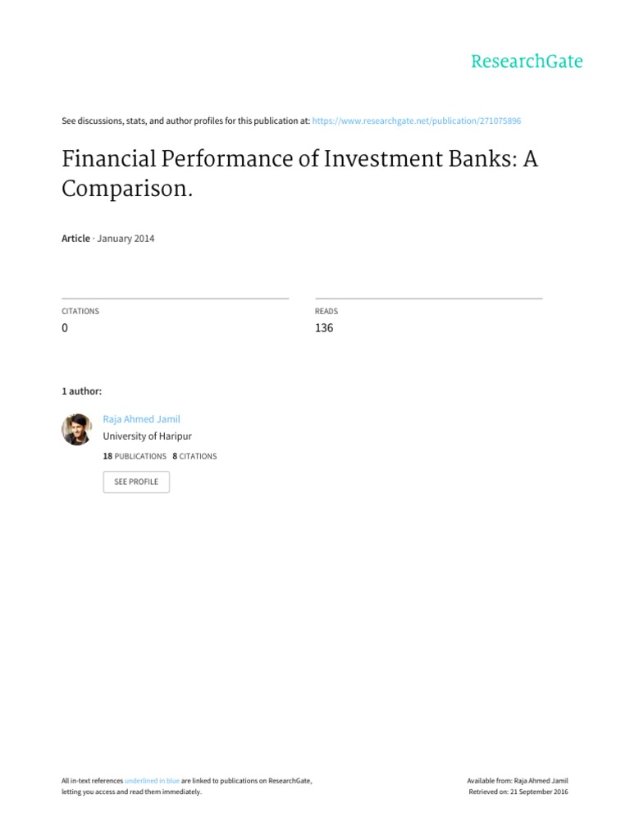Click the reads count 136
Image resolution: width=630 pixels, height=840 pixels.
[x=324, y=328]
